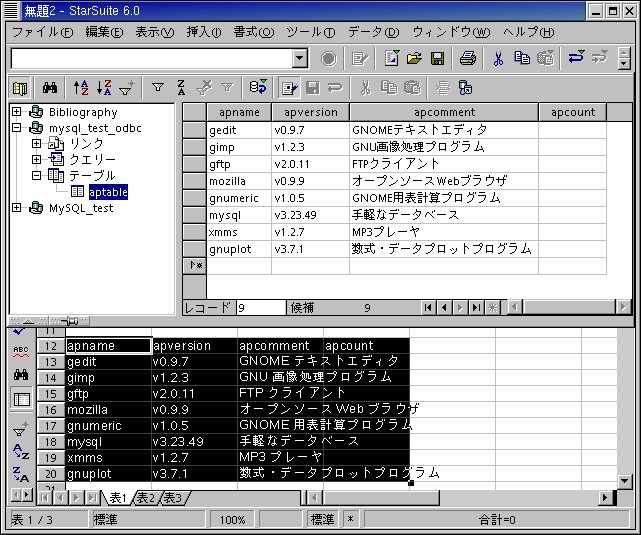The width and height of the screenshot is (641, 535).
Task: Select the aptable table in tree
Action: (108, 192)
